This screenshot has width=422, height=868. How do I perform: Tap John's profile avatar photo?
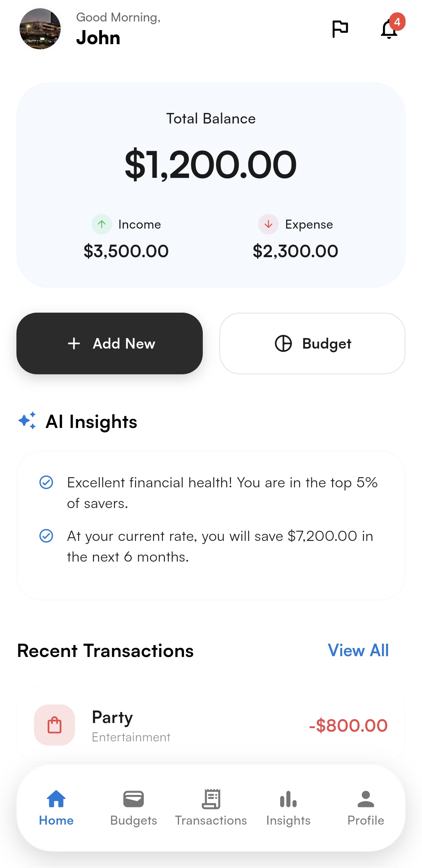click(x=40, y=29)
